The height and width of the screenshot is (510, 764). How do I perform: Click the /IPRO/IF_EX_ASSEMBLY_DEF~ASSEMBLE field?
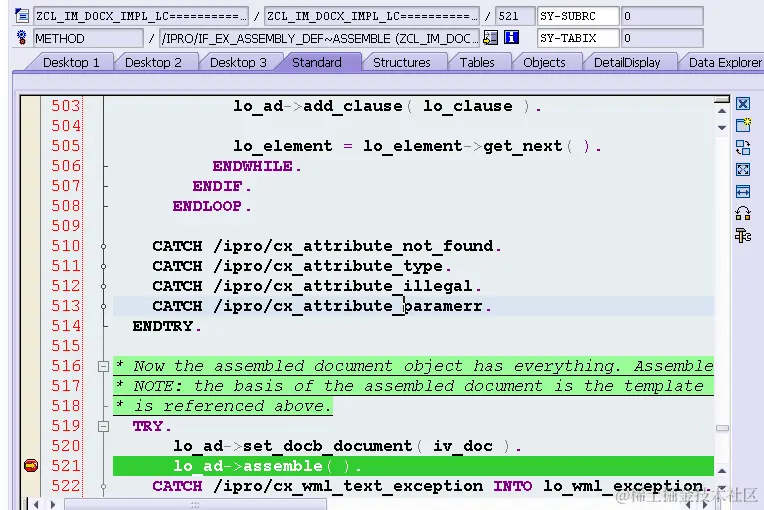(x=320, y=38)
